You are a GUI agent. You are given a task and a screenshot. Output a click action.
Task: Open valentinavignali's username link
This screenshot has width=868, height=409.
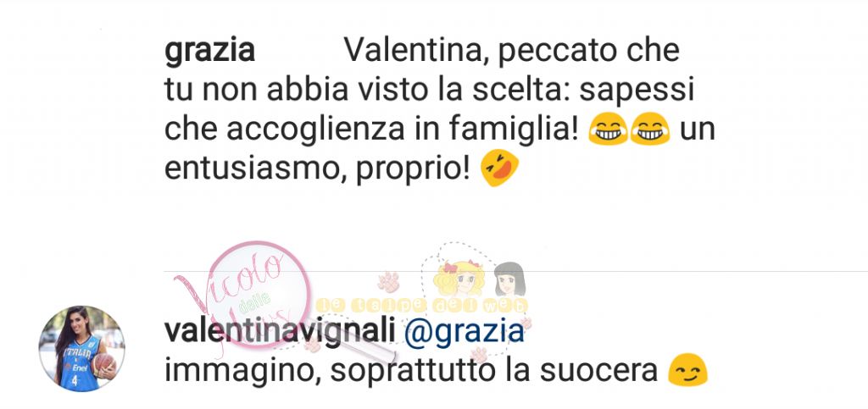coord(280,332)
